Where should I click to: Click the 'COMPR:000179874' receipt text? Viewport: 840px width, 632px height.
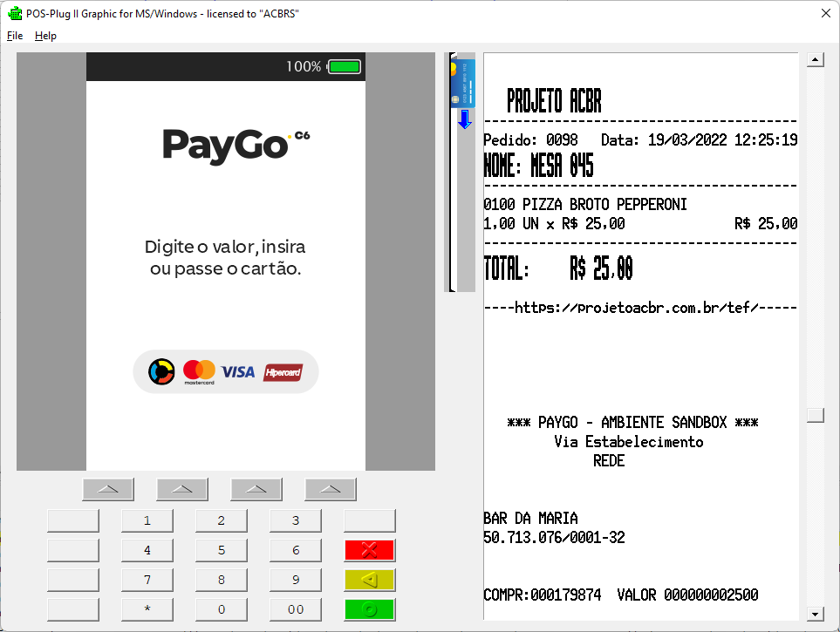tap(543, 595)
